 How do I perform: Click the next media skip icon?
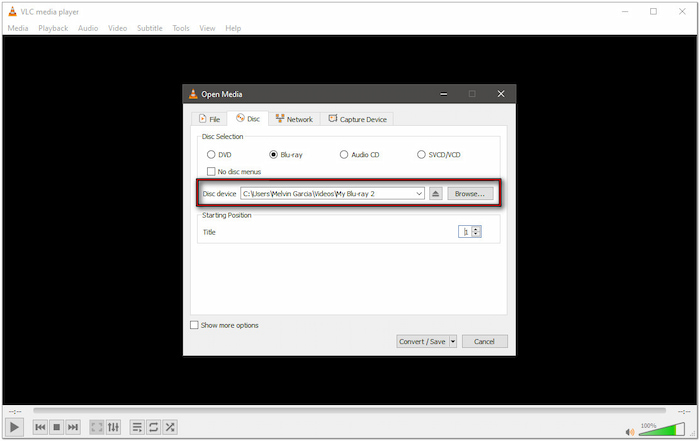click(73, 427)
